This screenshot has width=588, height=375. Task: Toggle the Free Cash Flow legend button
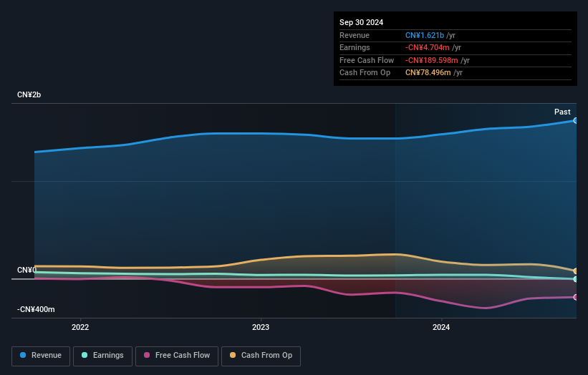(x=177, y=356)
